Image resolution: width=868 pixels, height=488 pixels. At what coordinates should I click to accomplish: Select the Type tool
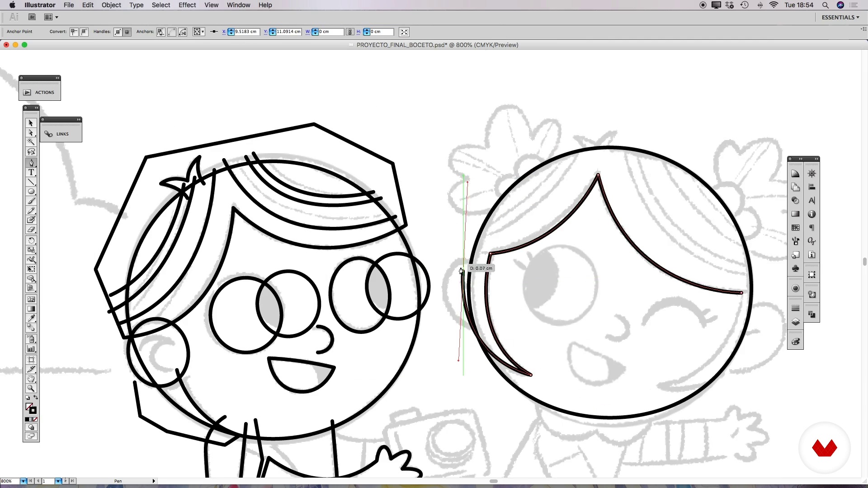tap(31, 172)
